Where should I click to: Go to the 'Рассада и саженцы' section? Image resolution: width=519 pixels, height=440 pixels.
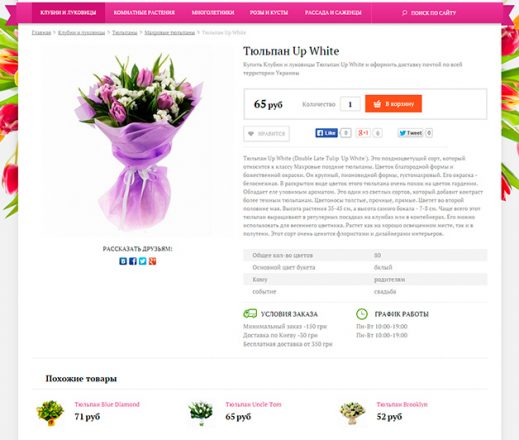[333, 13]
